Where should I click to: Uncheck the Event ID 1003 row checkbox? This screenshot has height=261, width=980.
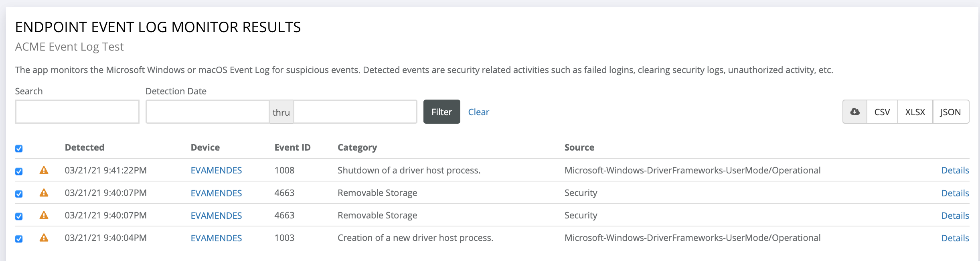(19, 239)
